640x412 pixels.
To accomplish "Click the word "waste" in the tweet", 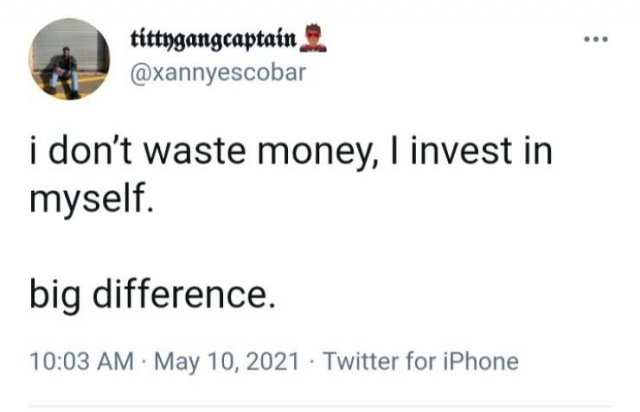I will (x=201, y=157).
